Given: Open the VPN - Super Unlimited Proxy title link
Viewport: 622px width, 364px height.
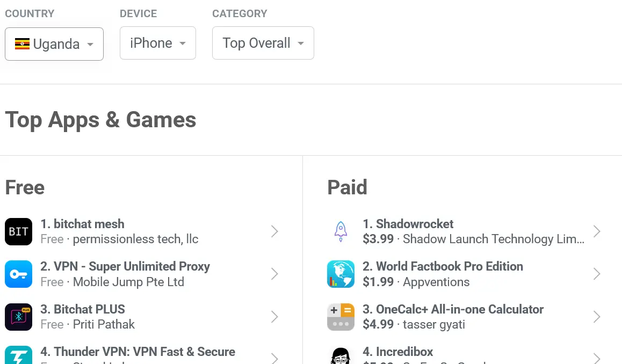Looking at the screenshot, I should (x=125, y=266).
